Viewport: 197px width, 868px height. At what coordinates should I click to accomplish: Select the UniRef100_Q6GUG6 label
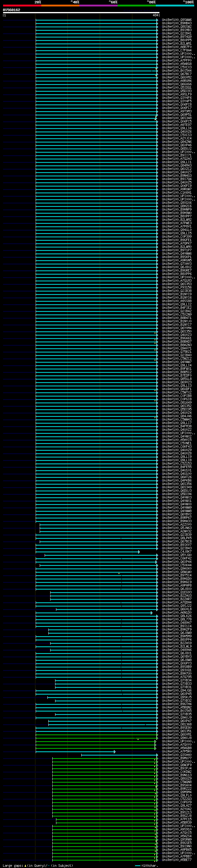[x=177, y=84]
